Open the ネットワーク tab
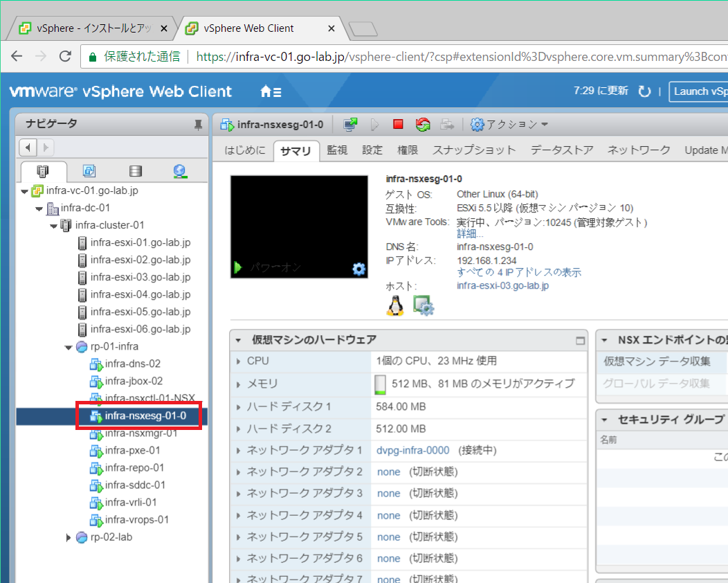Image resolution: width=728 pixels, height=583 pixels. click(x=639, y=150)
